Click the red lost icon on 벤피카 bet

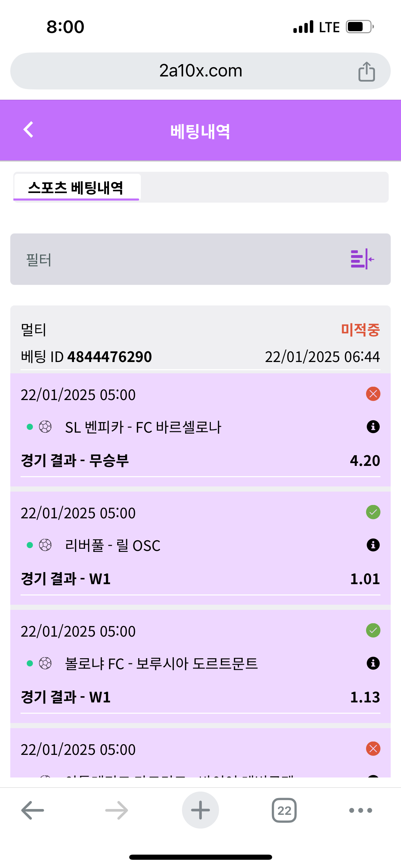373,394
